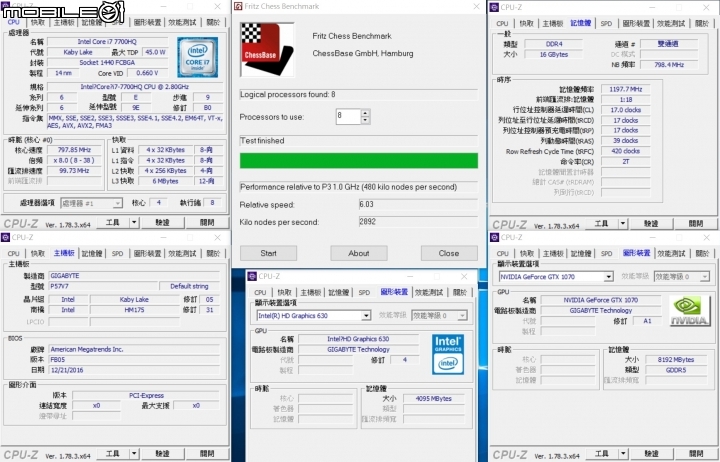Click Close button in Fritz Chess Benchmark

click(x=449, y=253)
